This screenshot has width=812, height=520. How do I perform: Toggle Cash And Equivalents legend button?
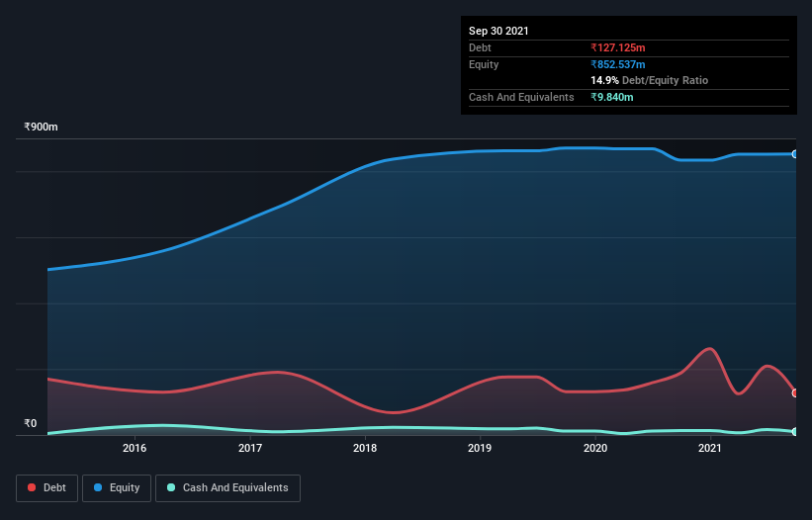coord(227,488)
